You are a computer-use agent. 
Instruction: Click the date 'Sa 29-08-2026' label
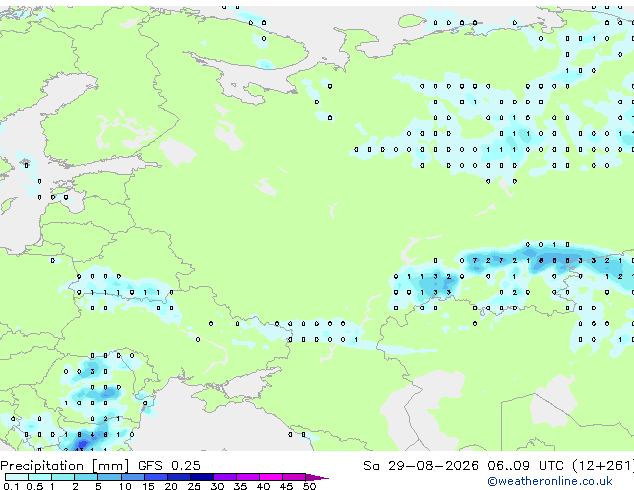(x=421, y=466)
